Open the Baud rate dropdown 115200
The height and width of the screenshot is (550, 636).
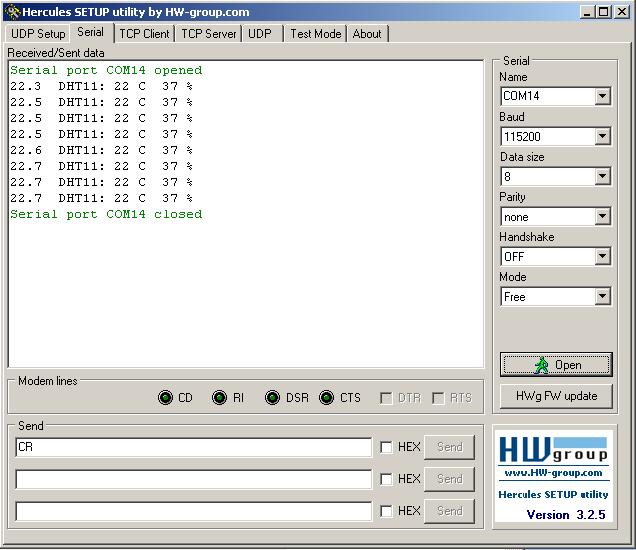[602, 136]
